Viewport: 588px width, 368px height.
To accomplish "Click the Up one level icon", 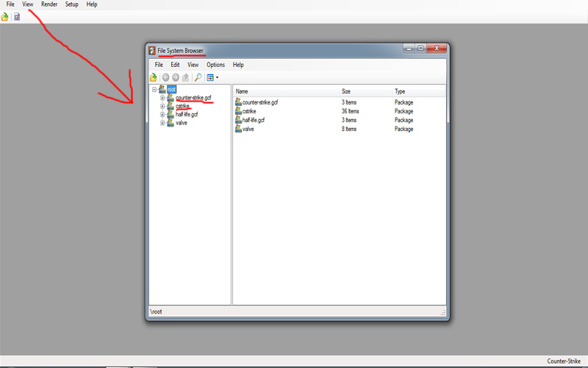I will click(185, 77).
